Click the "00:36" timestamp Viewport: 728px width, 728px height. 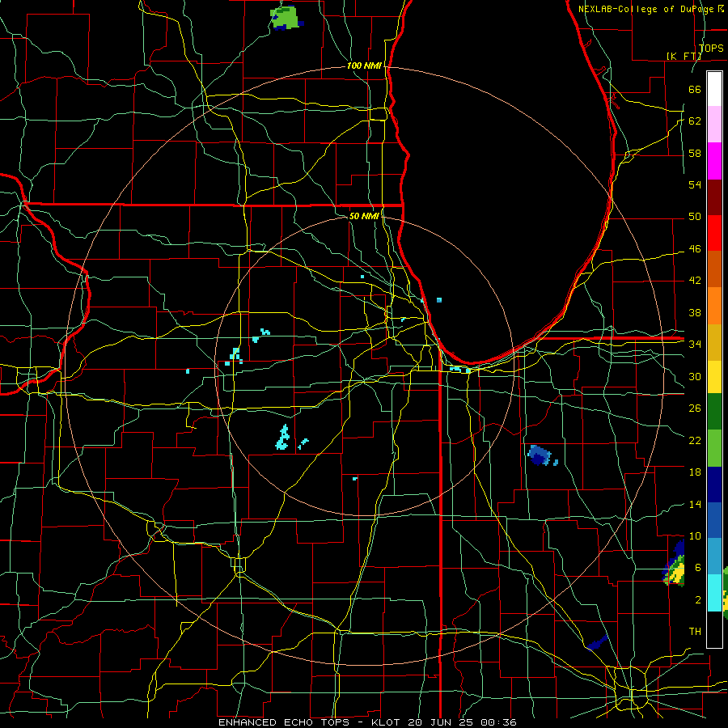coord(500,722)
